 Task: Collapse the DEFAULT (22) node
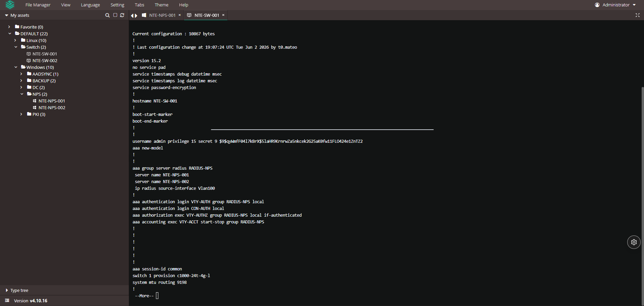tap(10, 34)
